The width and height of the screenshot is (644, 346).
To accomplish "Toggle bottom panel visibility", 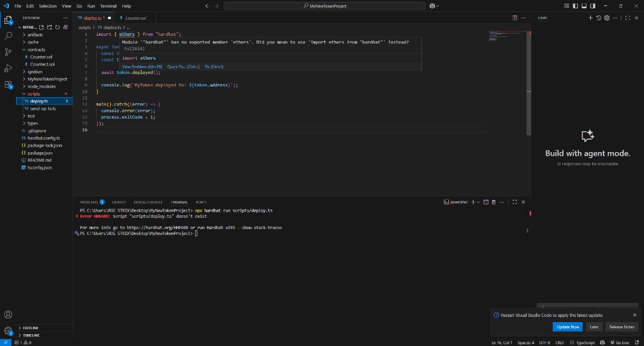I will pos(584,6).
